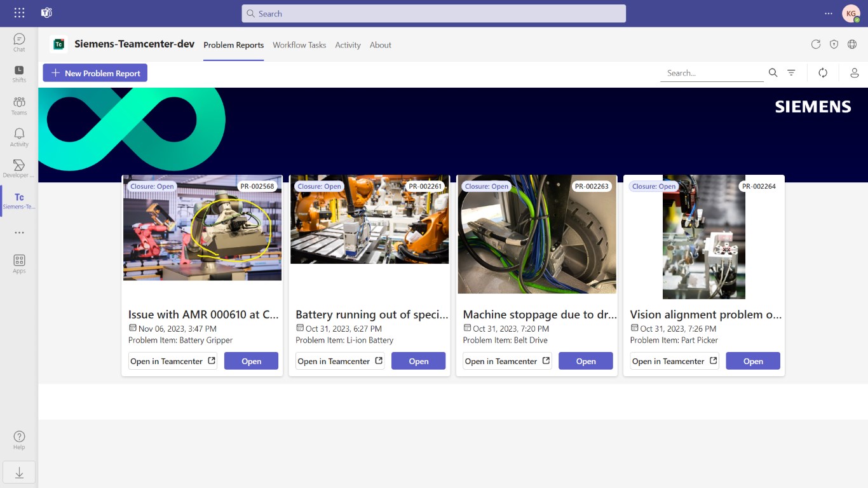
Task: Click the PR-002263 ID badge
Action: click(x=592, y=186)
